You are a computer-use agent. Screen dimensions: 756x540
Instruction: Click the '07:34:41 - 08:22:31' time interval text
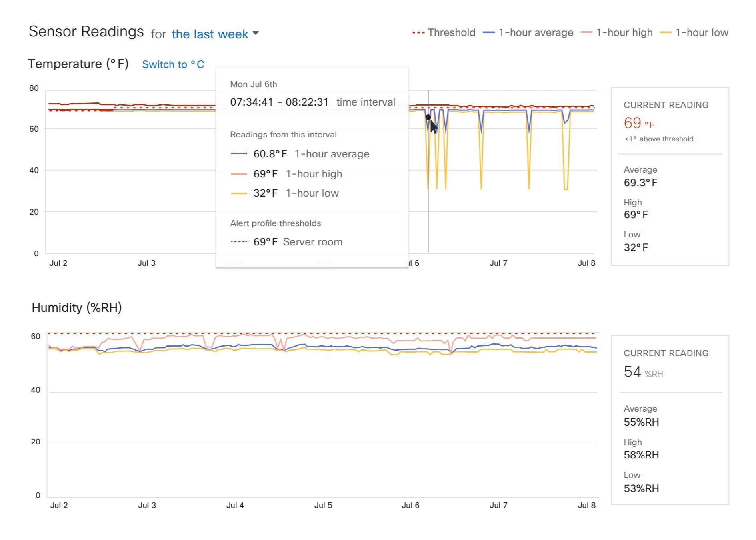(x=279, y=102)
